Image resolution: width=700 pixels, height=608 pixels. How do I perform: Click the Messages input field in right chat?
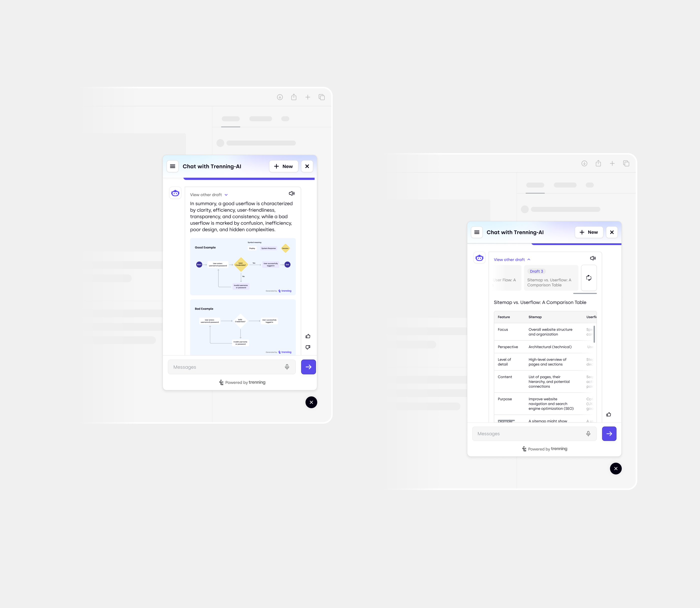[x=534, y=433]
